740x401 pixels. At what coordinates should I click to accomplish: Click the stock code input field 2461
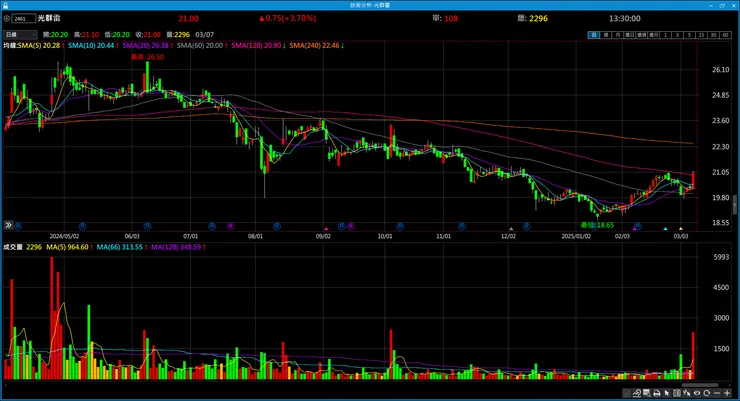tap(24, 18)
